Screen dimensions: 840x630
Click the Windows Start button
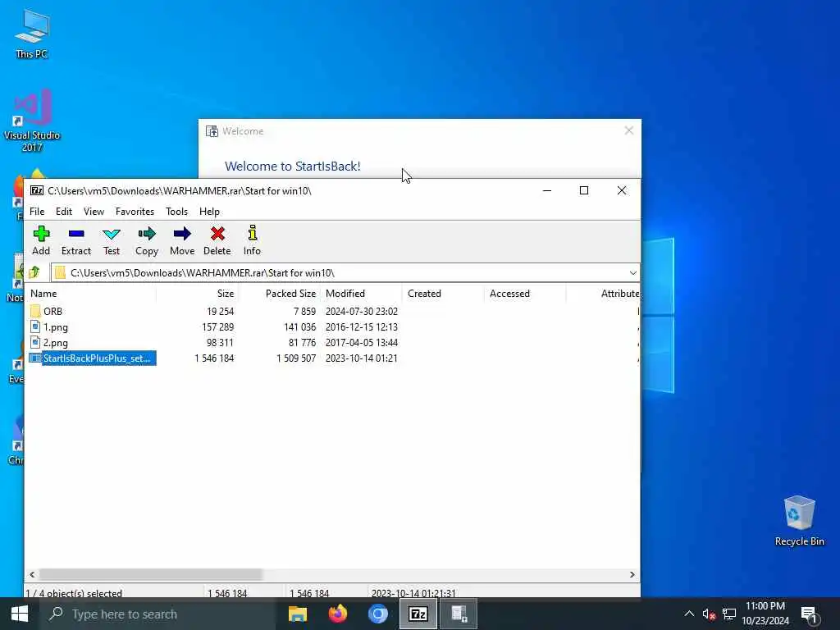(20, 614)
